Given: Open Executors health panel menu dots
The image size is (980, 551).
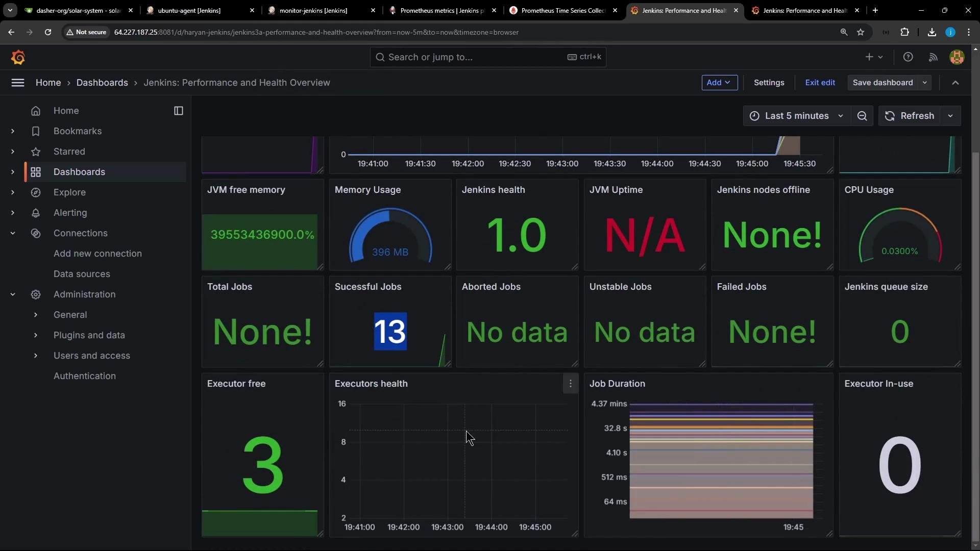Looking at the screenshot, I should tap(571, 384).
